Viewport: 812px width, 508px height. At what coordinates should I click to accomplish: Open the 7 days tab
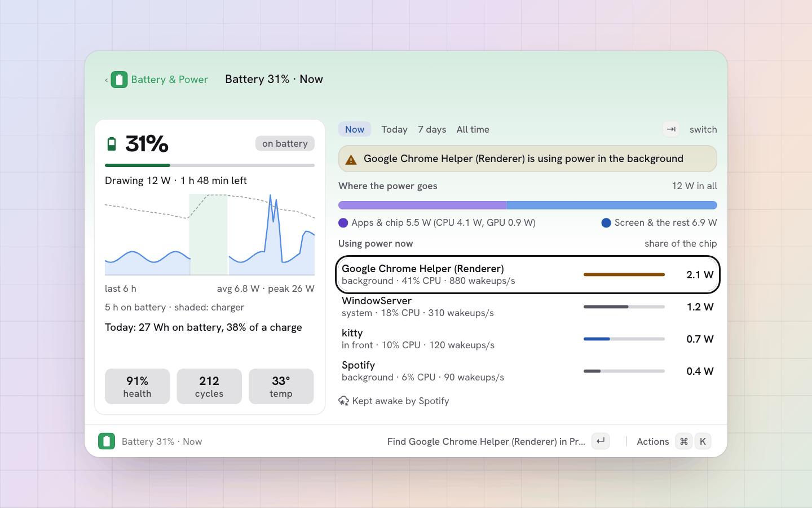[x=432, y=129]
